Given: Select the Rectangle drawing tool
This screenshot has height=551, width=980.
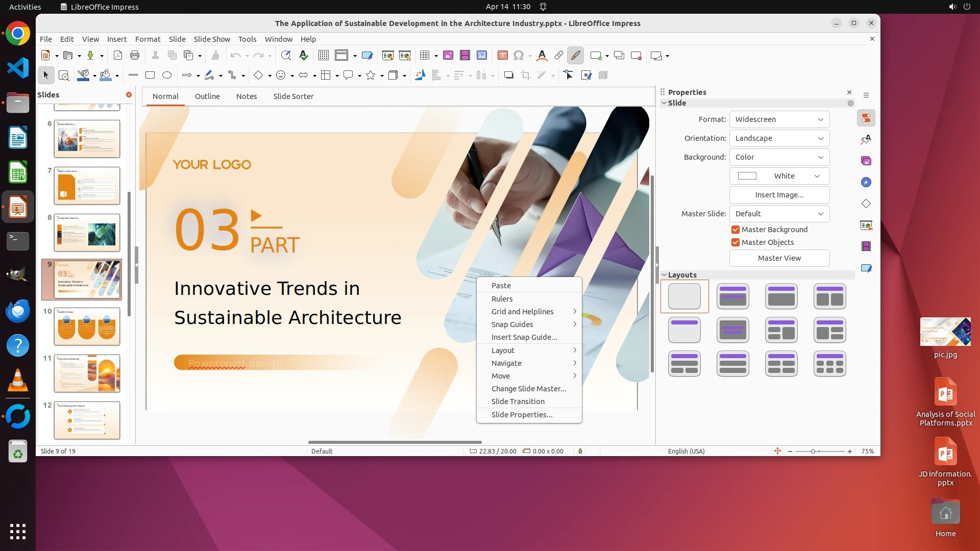Looking at the screenshot, I should coord(150,76).
